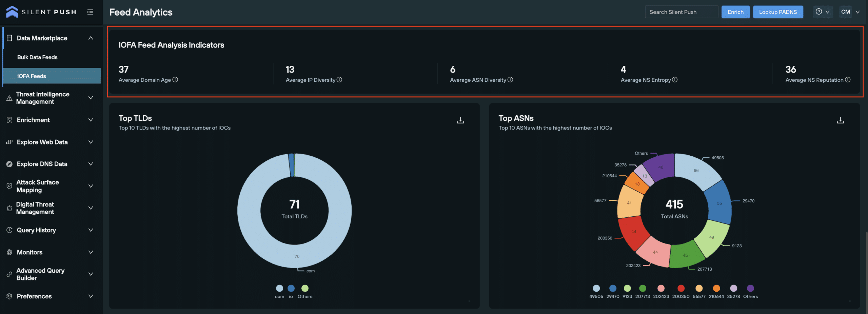Expand the Monitors section chevron

click(x=91, y=252)
